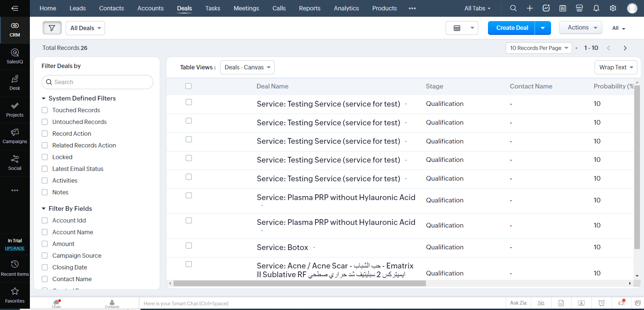This screenshot has height=310, width=644.
Task: Open the Service: Botox deal
Action: click(x=282, y=247)
